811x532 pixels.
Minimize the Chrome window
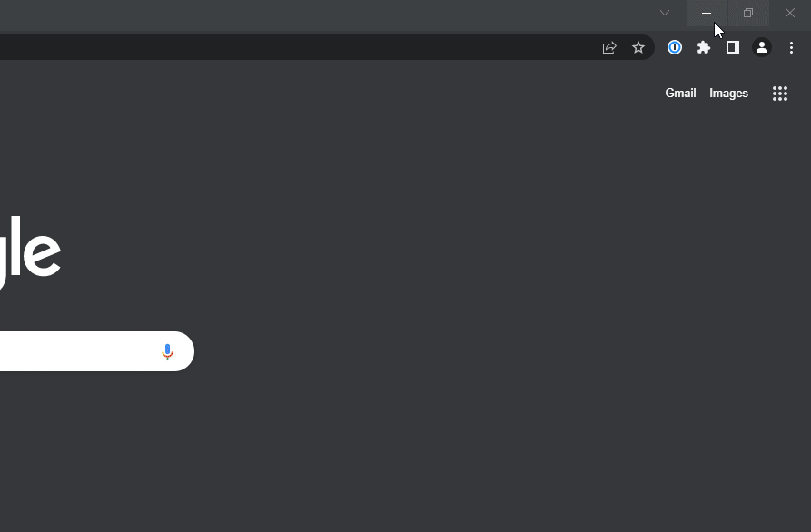point(707,13)
